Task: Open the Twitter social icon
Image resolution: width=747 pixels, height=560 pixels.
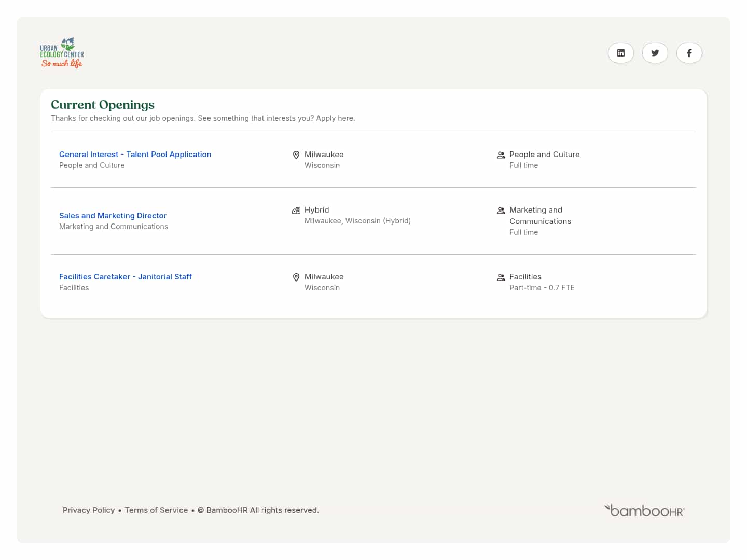Action: (x=655, y=53)
